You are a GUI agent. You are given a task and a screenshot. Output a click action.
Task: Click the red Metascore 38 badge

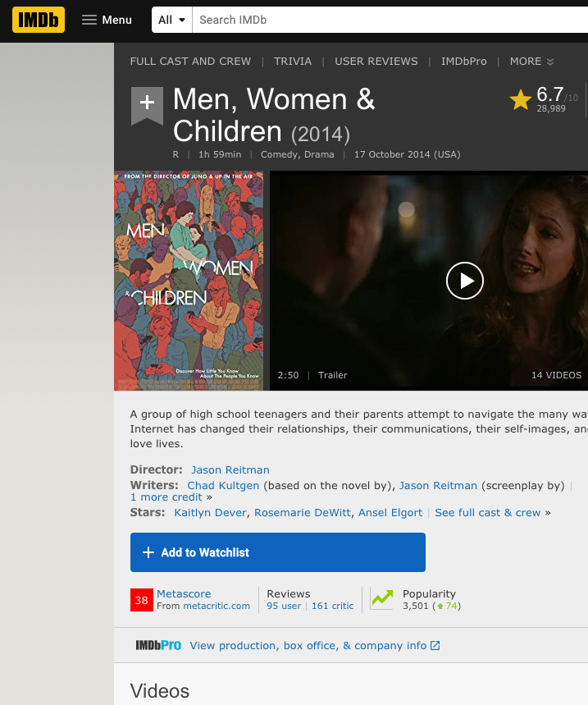pyautogui.click(x=142, y=600)
